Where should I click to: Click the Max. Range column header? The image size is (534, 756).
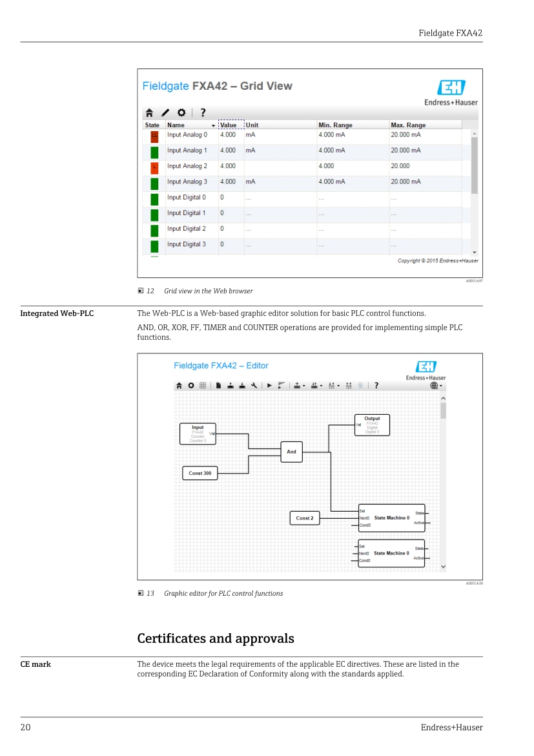click(408, 125)
